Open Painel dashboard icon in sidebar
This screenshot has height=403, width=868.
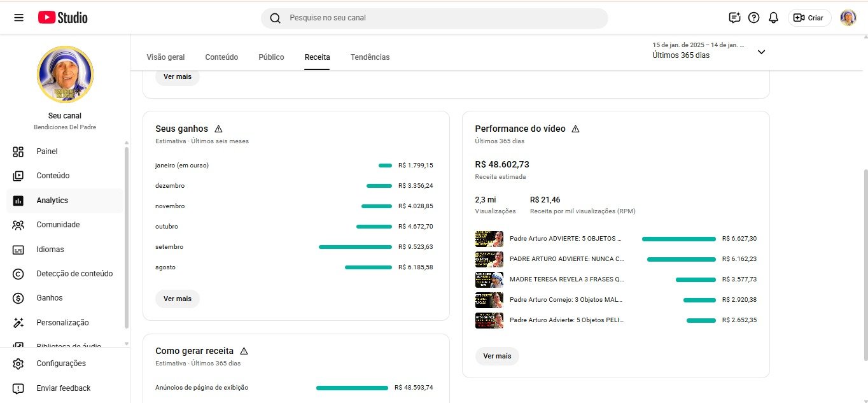(18, 152)
